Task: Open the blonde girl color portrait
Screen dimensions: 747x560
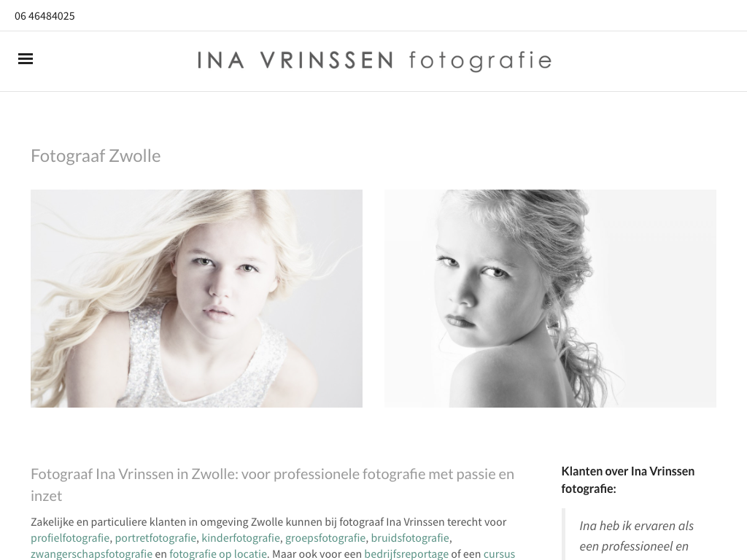Action: tap(196, 298)
